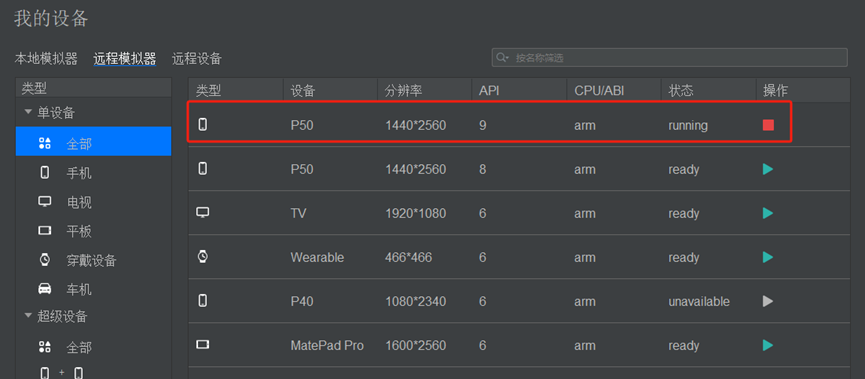
Task: Click watch type icon in Wearable row
Action: (x=202, y=257)
